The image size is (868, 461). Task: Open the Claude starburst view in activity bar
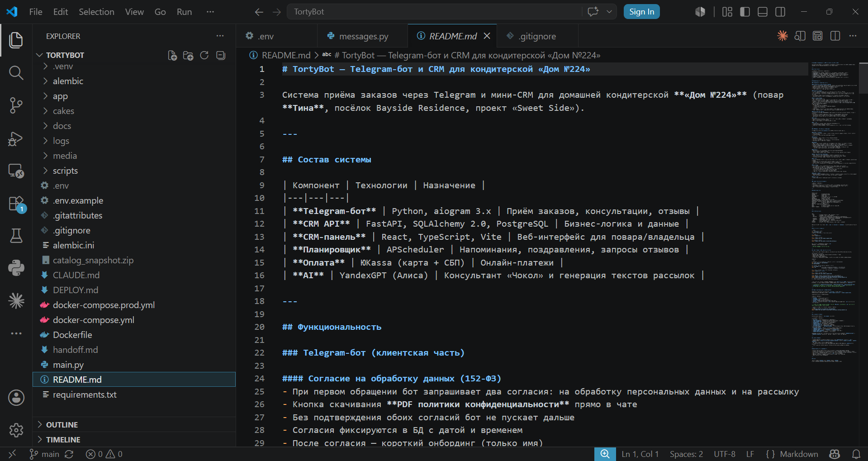pos(16,300)
